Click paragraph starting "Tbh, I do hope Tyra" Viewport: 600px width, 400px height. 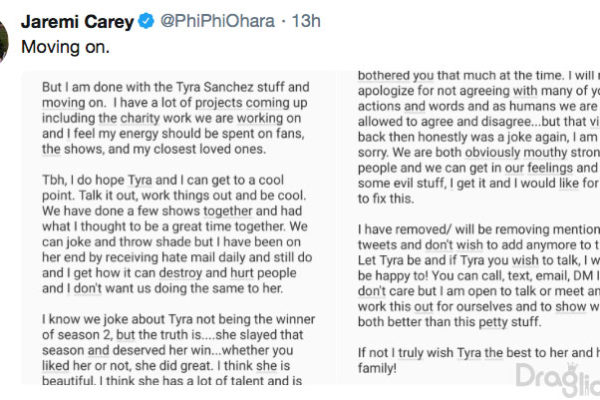[x=177, y=234]
